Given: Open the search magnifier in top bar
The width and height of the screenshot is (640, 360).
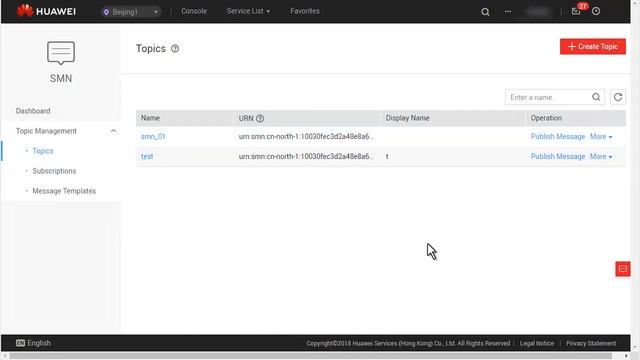Looking at the screenshot, I should [485, 12].
